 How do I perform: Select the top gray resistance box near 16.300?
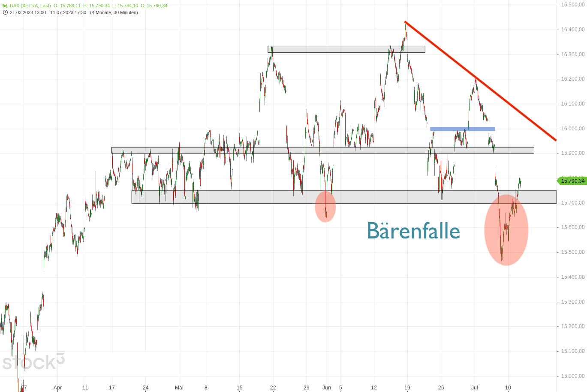pyautogui.click(x=346, y=49)
